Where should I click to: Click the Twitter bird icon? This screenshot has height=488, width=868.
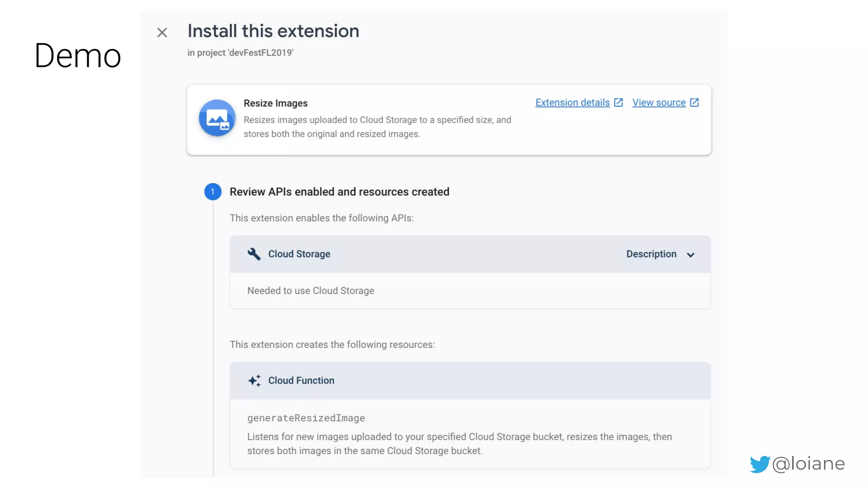coord(759,464)
